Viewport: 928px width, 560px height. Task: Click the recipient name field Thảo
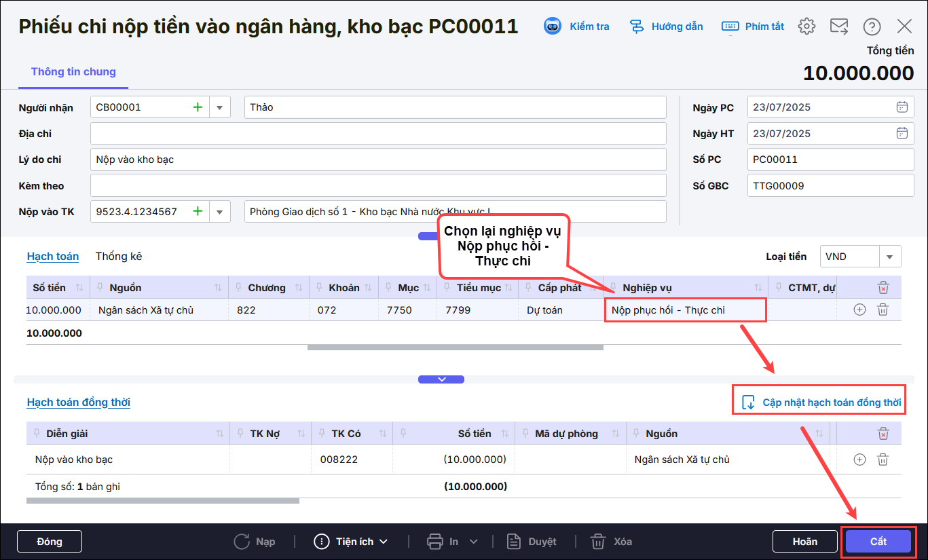click(x=456, y=107)
